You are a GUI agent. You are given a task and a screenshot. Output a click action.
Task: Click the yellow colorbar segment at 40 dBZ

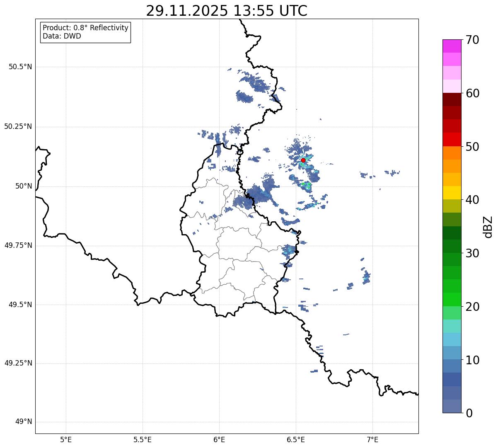click(452, 193)
